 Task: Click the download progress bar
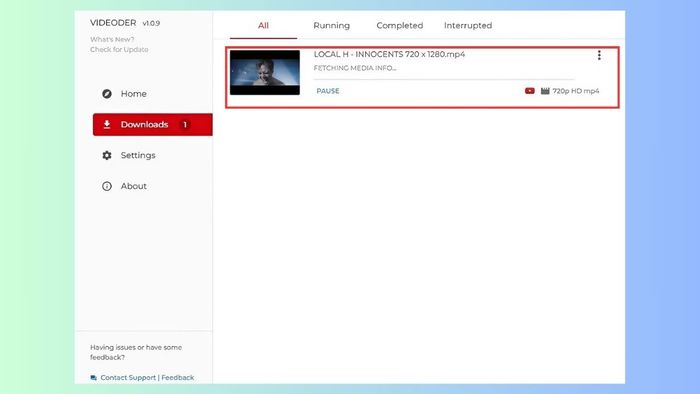tap(444, 79)
